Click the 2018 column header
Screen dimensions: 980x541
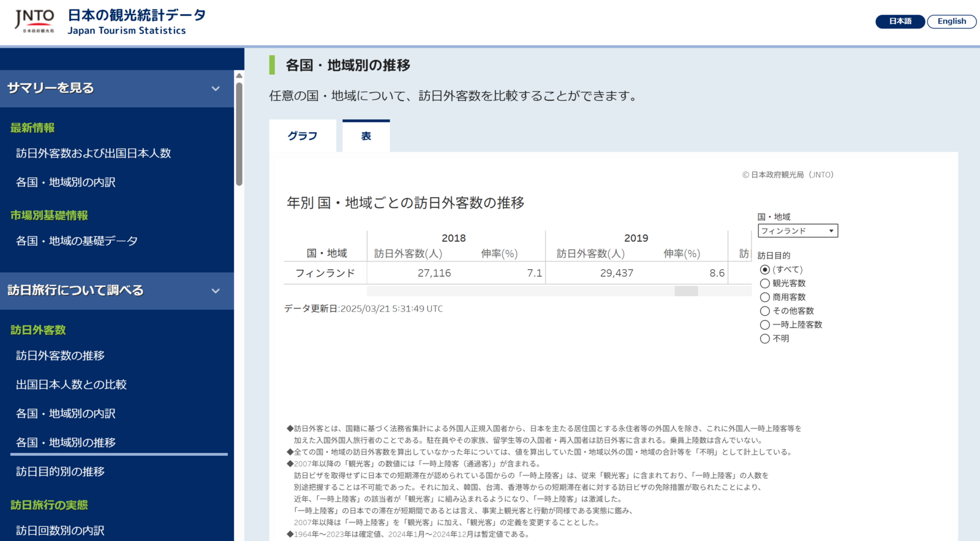coord(453,238)
